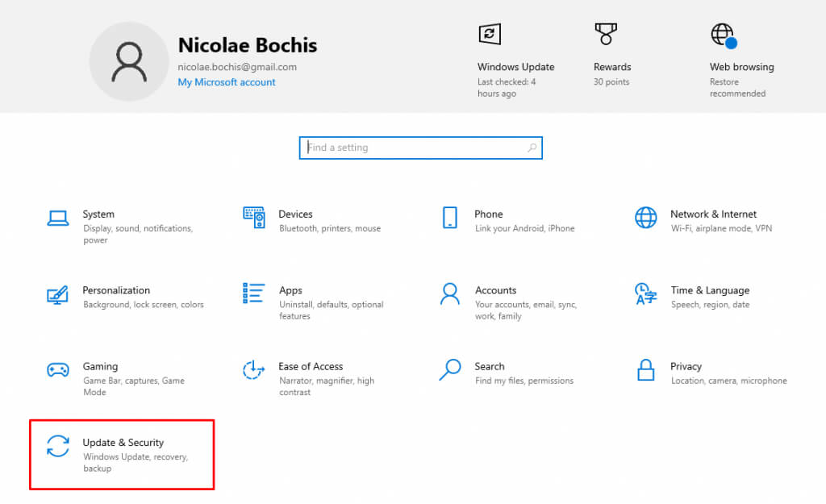Open the Gaming controller icon
Viewport: 826px width, 504px height.
click(x=58, y=370)
